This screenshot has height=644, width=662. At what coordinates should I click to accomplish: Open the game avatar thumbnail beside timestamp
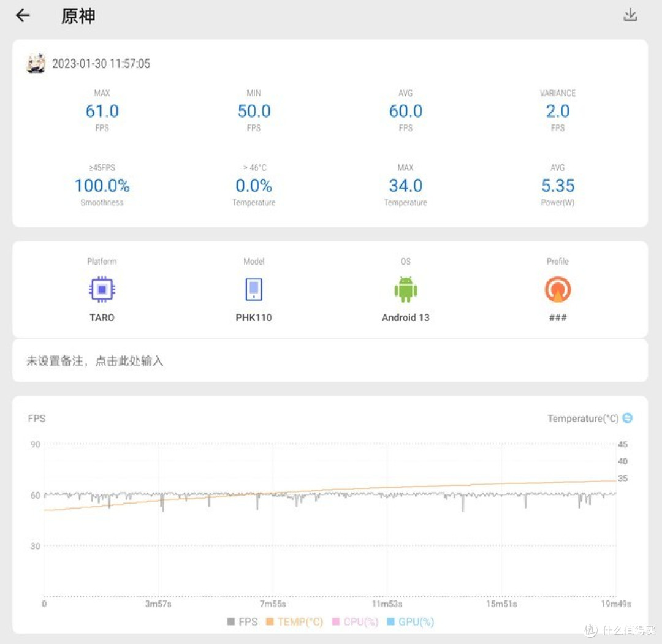pos(36,63)
